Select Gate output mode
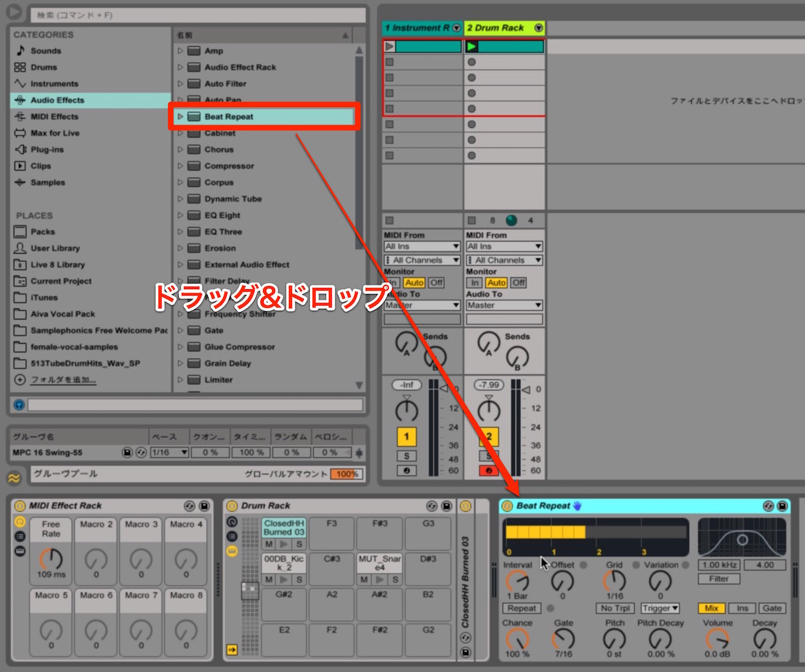The image size is (805, 672). click(772, 609)
